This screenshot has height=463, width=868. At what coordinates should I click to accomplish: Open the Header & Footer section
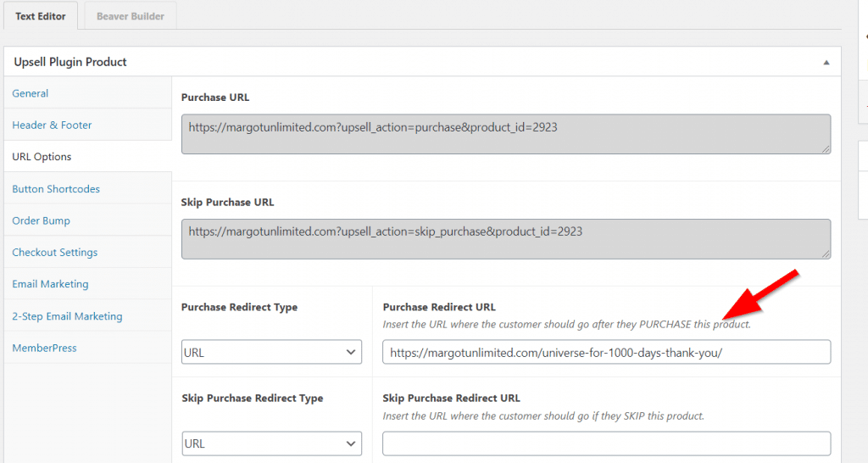52,126
